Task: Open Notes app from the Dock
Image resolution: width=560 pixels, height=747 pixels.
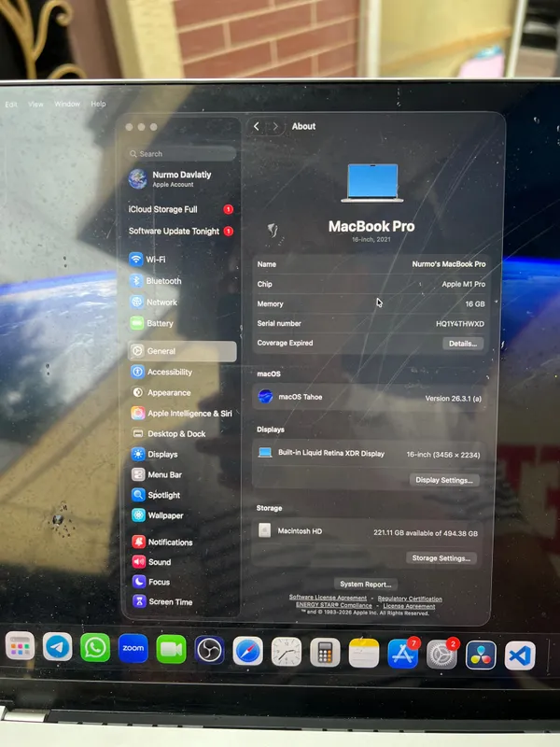Action: [364, 653]
